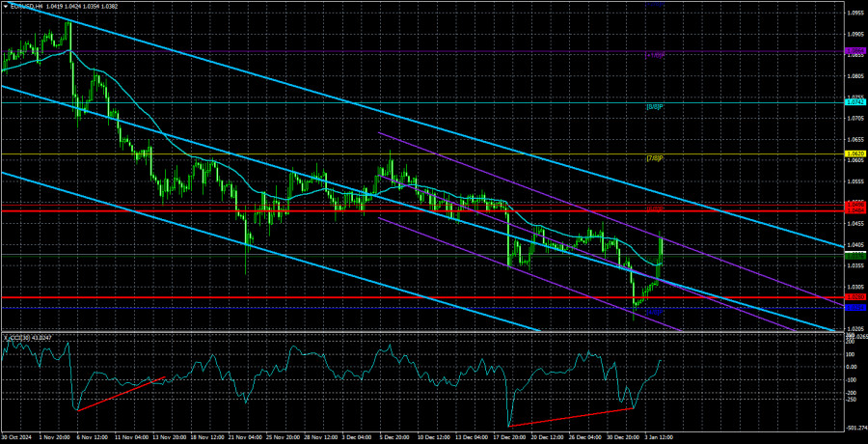Click the purple 1.0864 price tag on axis
Screen dimensions: 868x444
point(854,50)
